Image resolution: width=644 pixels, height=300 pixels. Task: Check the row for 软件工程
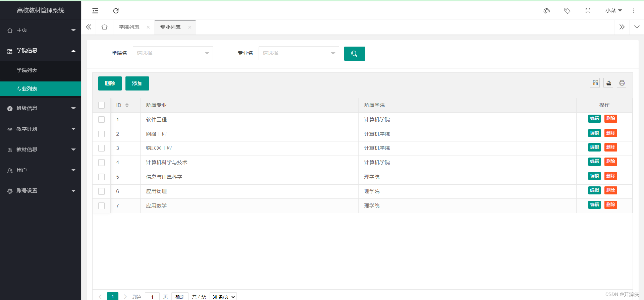pyautogui.click(x=102, y=120)
